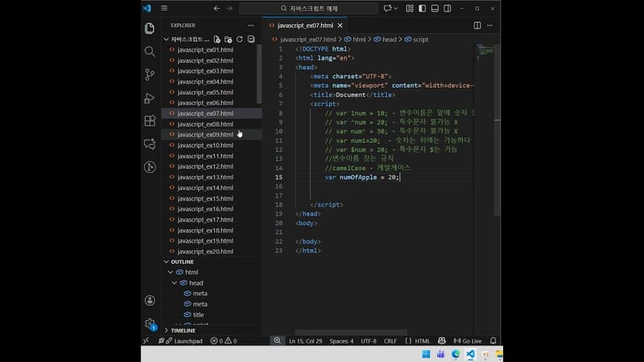Open the remote window status icon
The image size is (644, 362).
coord(146,341)
